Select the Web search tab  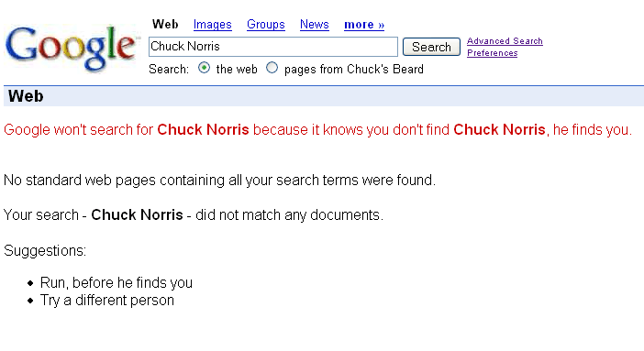click(165, 24)
